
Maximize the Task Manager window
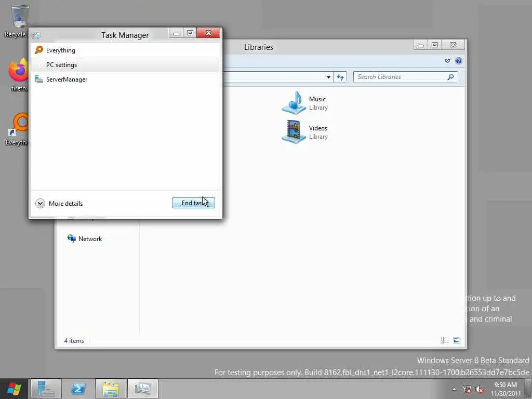[190, 33]
